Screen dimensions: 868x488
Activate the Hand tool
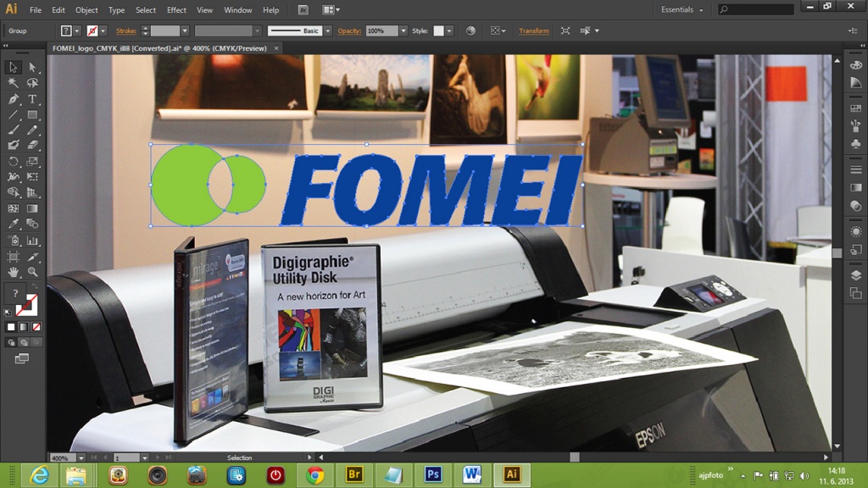click(14, 272)
